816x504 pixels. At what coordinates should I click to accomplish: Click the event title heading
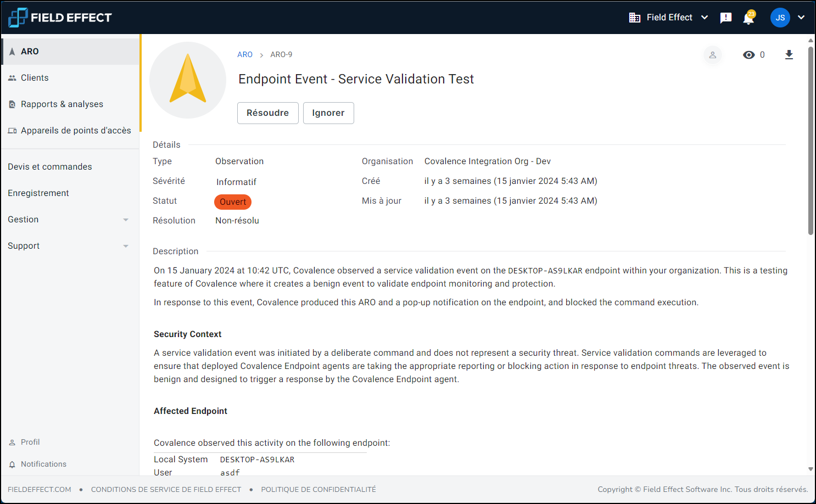pos(356,79)
